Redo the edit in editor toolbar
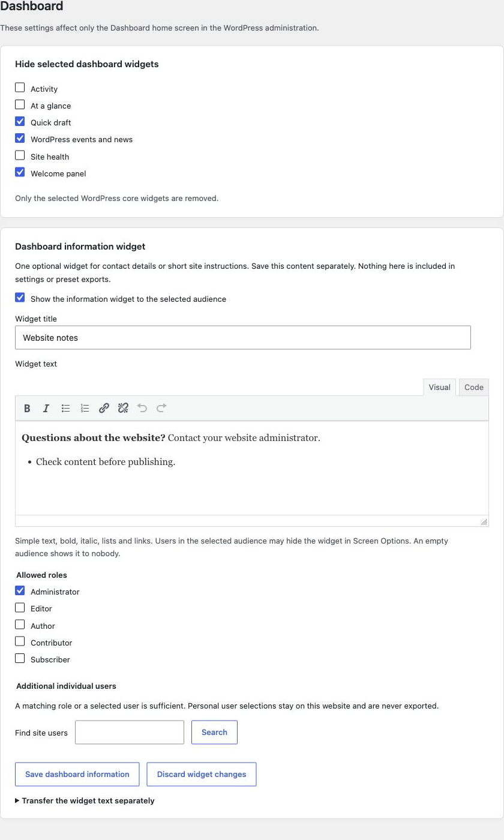This screenshot has height=840, width=504. pos(161,408)
